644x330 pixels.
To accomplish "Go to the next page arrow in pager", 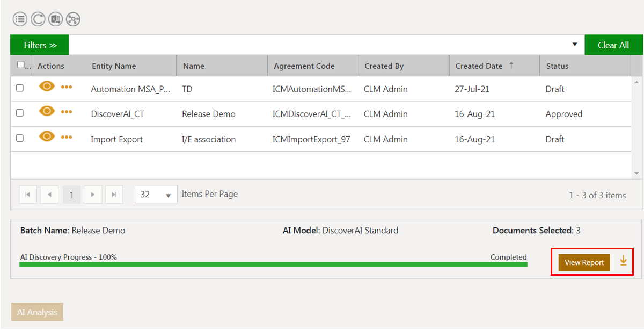I will 93,195.
